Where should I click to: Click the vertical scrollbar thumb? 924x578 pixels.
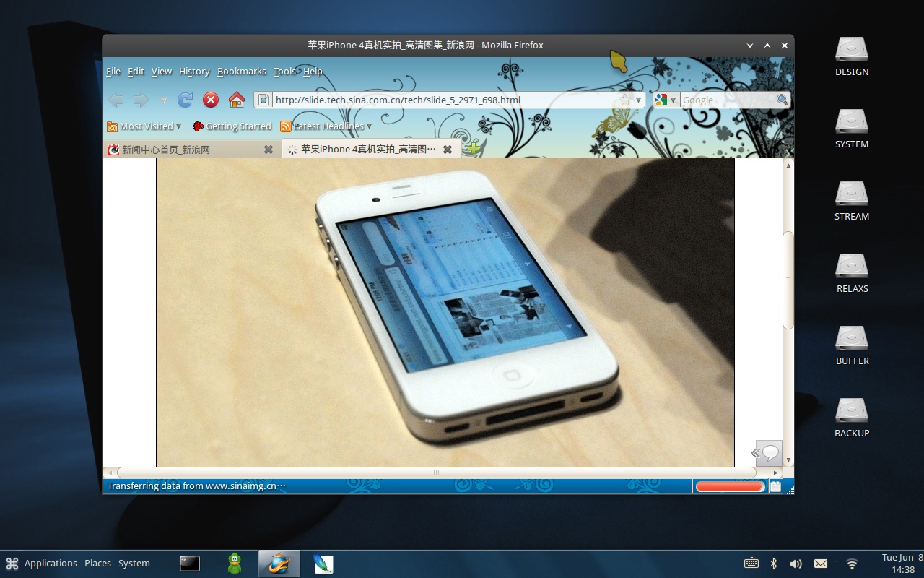pyautogui.click(x=788, y=280)
